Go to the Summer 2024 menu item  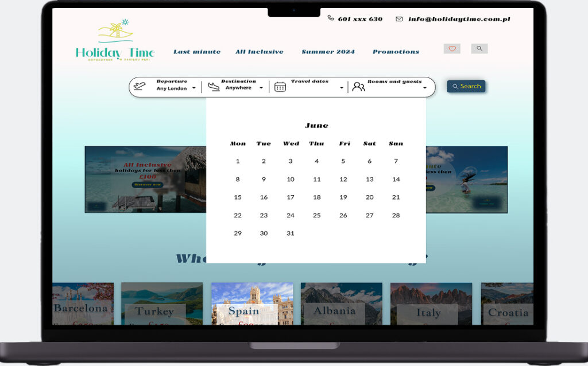[328, 52]
